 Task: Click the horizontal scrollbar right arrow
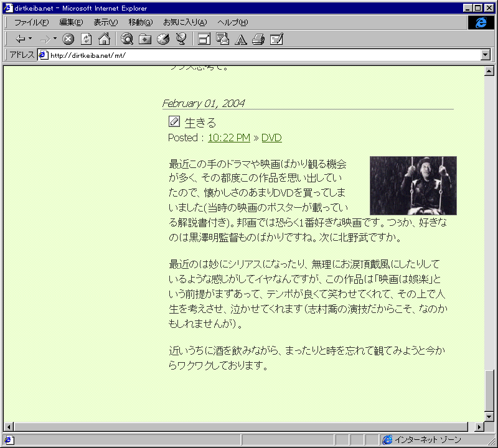tap(479, 427)
